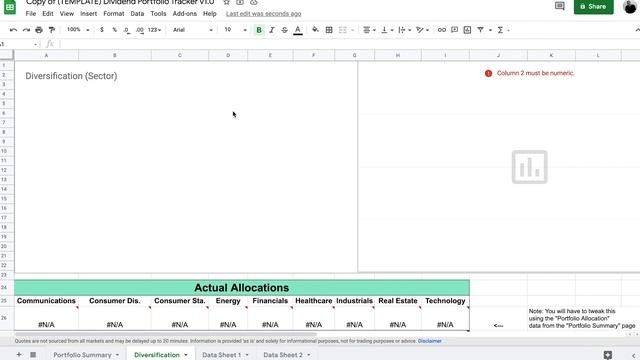Insert a chart

click(467, 30)
